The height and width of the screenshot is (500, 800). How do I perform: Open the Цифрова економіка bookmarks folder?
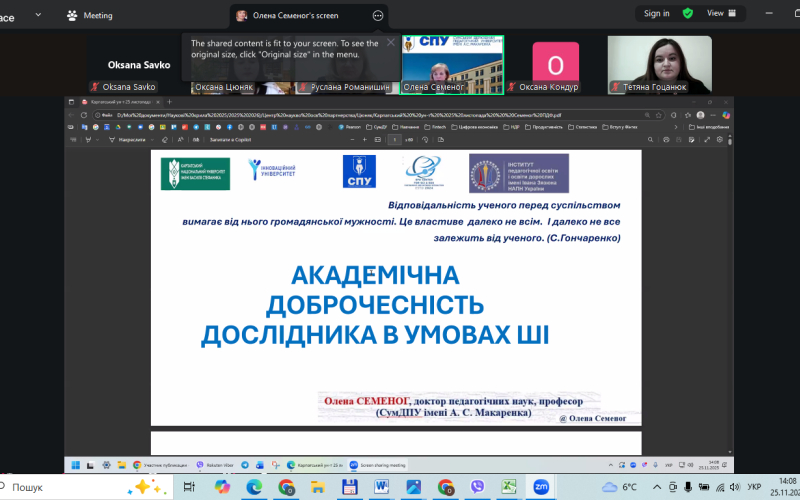pos(476,127)
